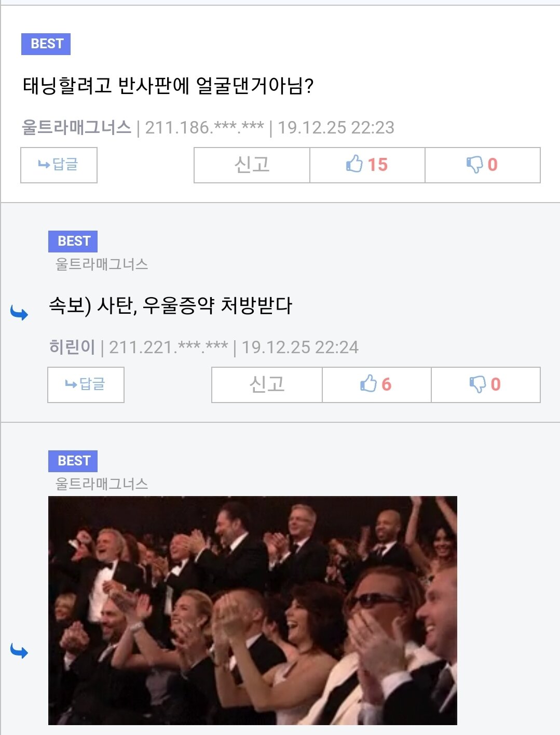Click the thumbs-up icon showing 15 likes

click(x=354, y=164)
